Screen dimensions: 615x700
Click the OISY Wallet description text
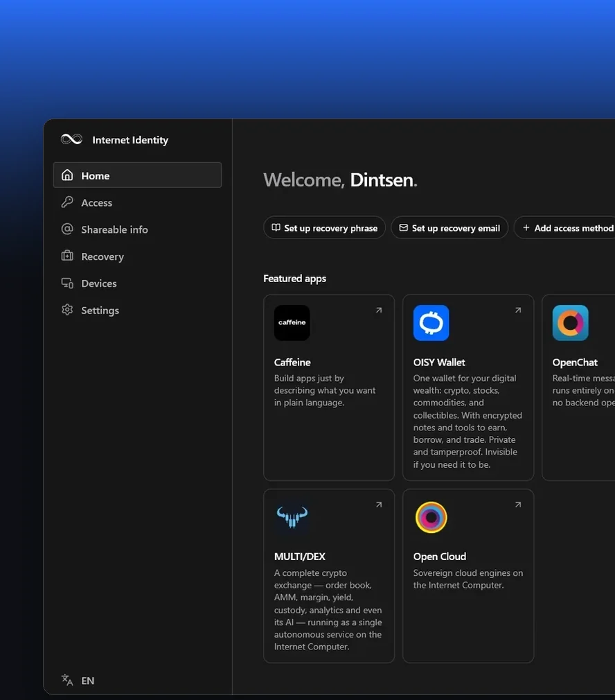[x=467, y=421]
